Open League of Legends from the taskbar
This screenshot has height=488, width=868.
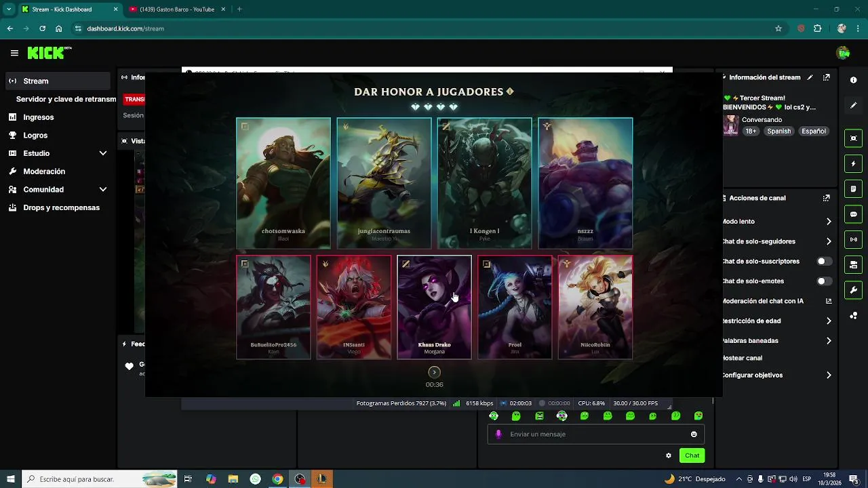(x=322, y=479)
